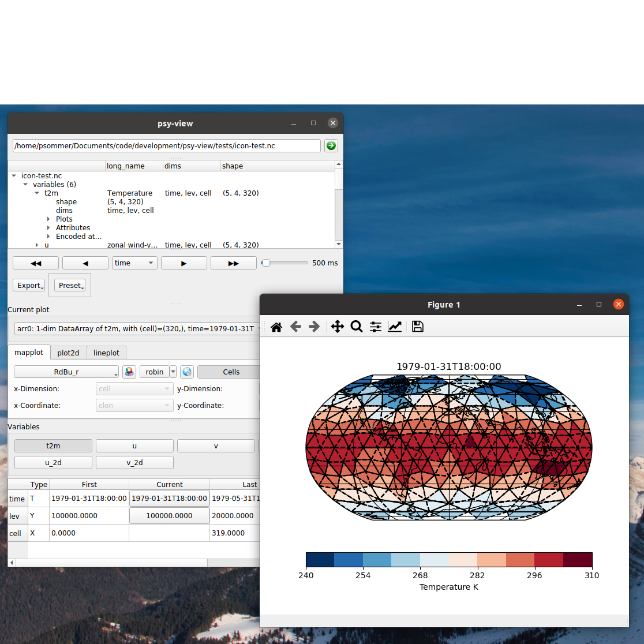644x644 pixels.
Task: Collapse the variables (6) tree node
Action: click(25, 185)
